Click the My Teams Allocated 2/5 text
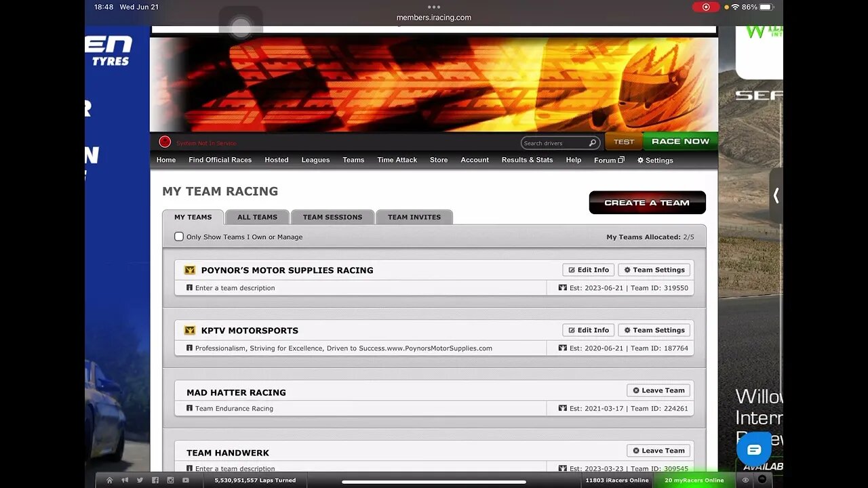 point(650,237)
